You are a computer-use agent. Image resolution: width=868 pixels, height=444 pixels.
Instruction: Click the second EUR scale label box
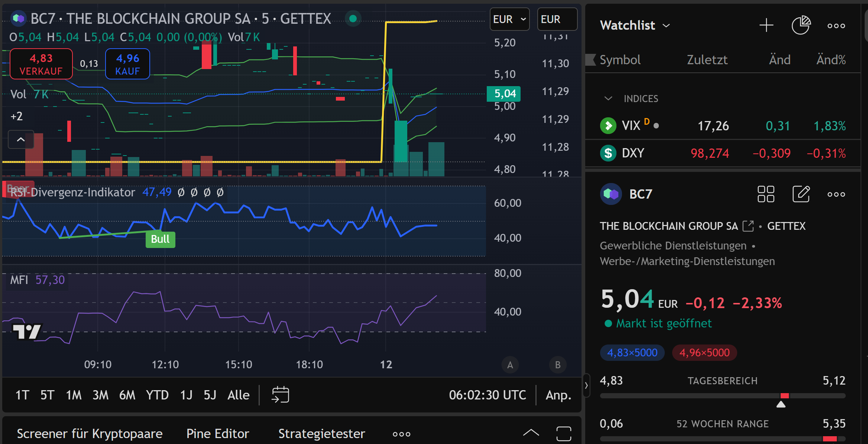tap(557, 19)
